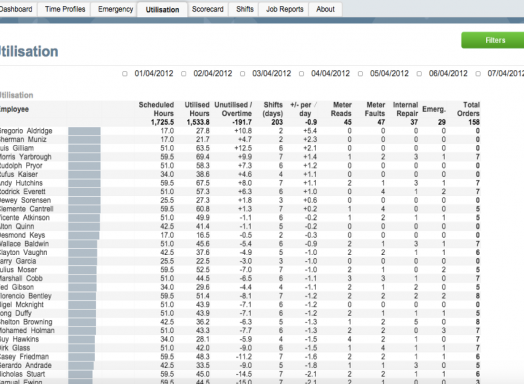The height and width of the screenshot is (384, 524).
Task: Select employee Marshall Cobb
Action: pos(21,278)
